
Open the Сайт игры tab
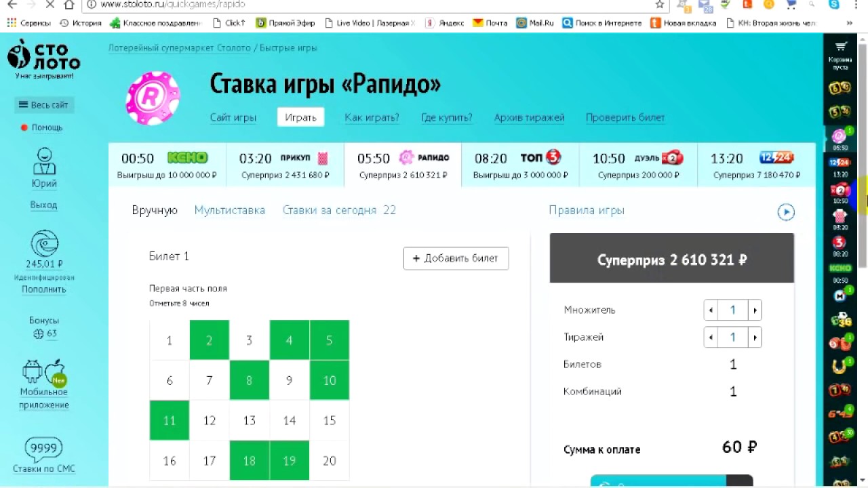pos(233,117)
